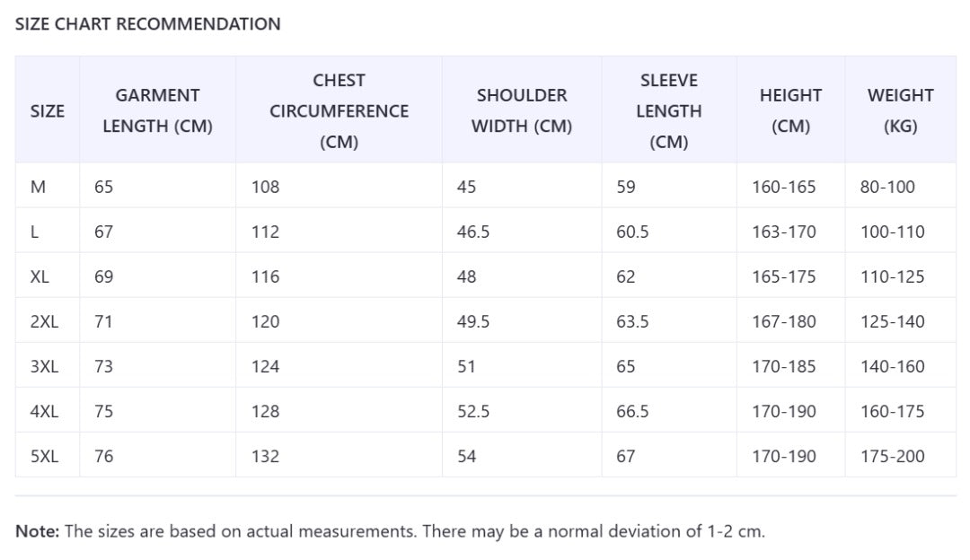Screen dimensions: 970x560
Task: Click the SLEEVE LENGTH (CM) header
Action: click(668, 110)
